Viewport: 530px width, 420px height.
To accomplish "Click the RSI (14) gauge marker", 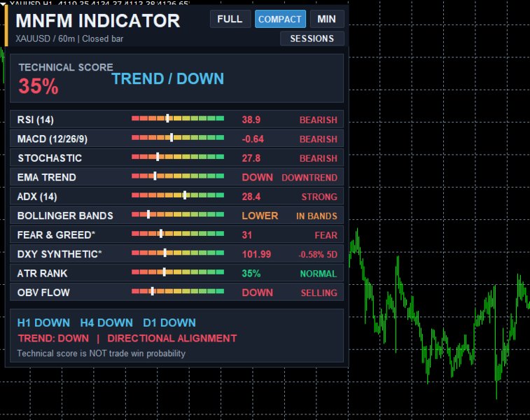I will (167, 118).
